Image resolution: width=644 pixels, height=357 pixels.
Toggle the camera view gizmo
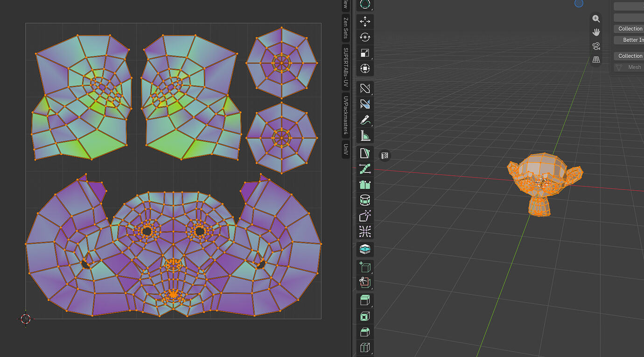(596, 46)
